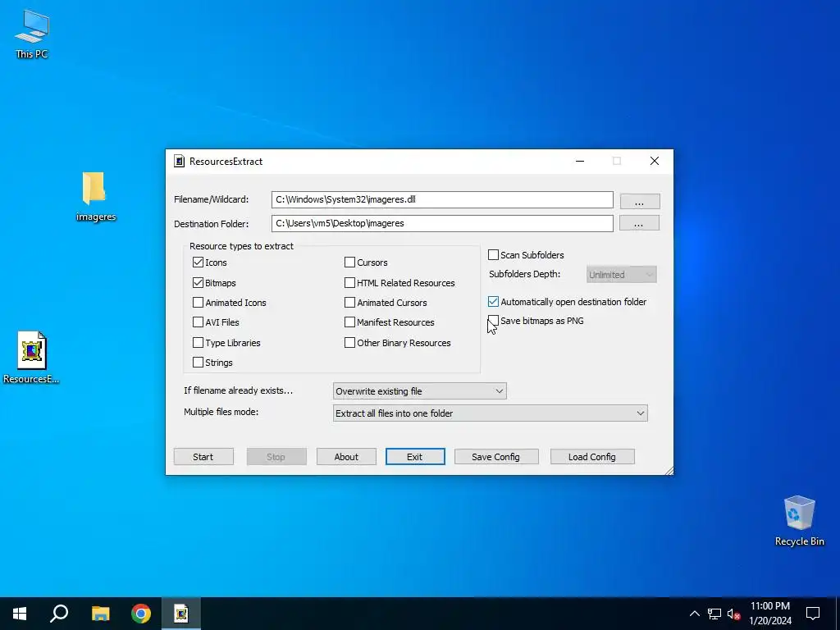Enable Save bitmaps as PNG
Image resolution: width=840 pixels, height=630 pixels.
[x=493, y=321]
